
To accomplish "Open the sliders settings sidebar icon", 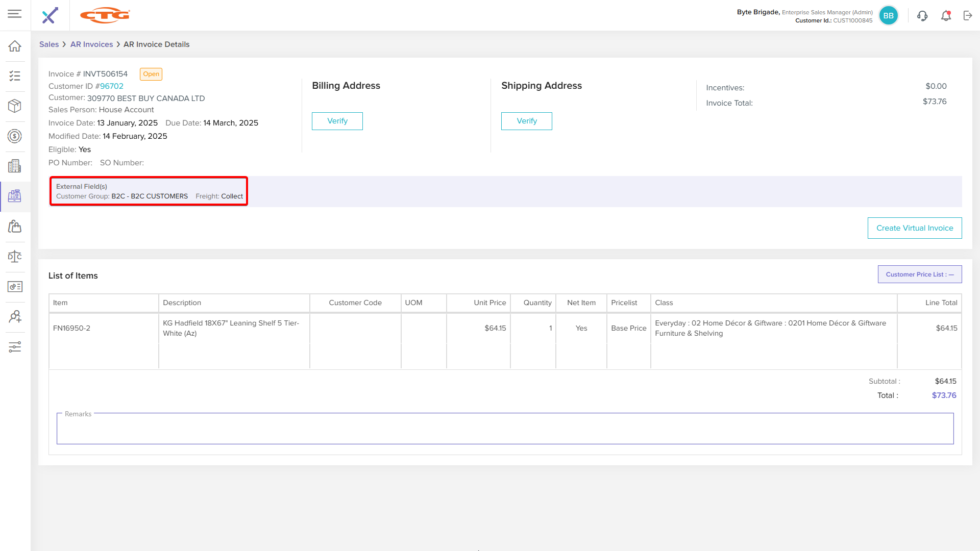I will [15, 347].
